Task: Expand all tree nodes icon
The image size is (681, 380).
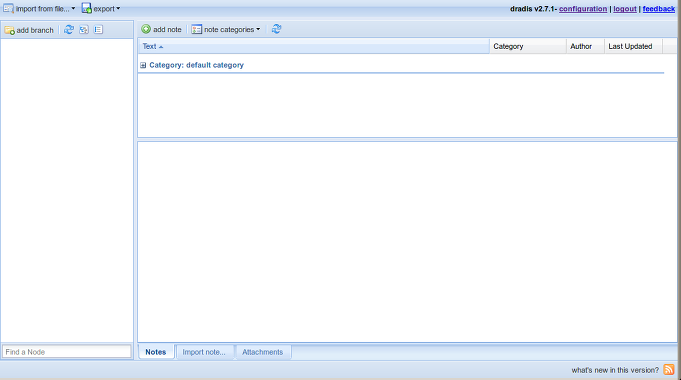Action: click(x=84, y=30)
